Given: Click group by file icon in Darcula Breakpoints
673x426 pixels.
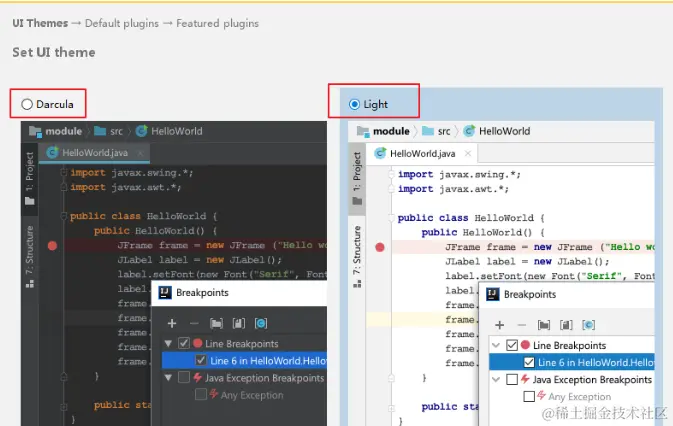Looking at the screenshot, I should click(239, 323).
